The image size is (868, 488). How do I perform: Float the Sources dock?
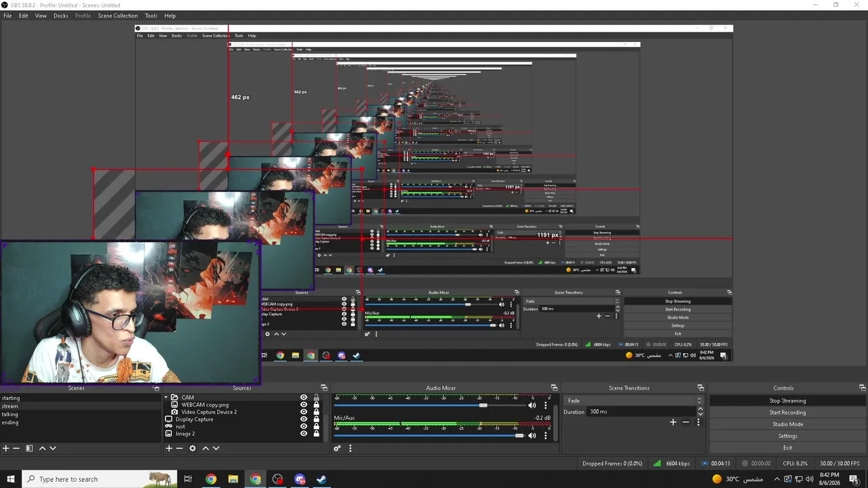click(x=323, y=388)
